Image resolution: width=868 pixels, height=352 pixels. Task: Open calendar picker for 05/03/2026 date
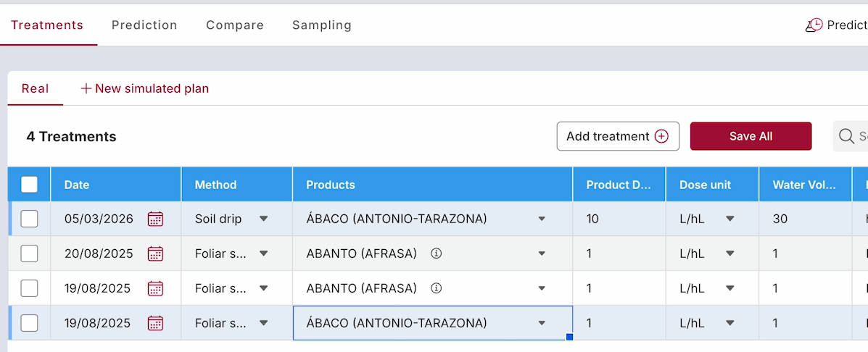[x=155, y=219]
